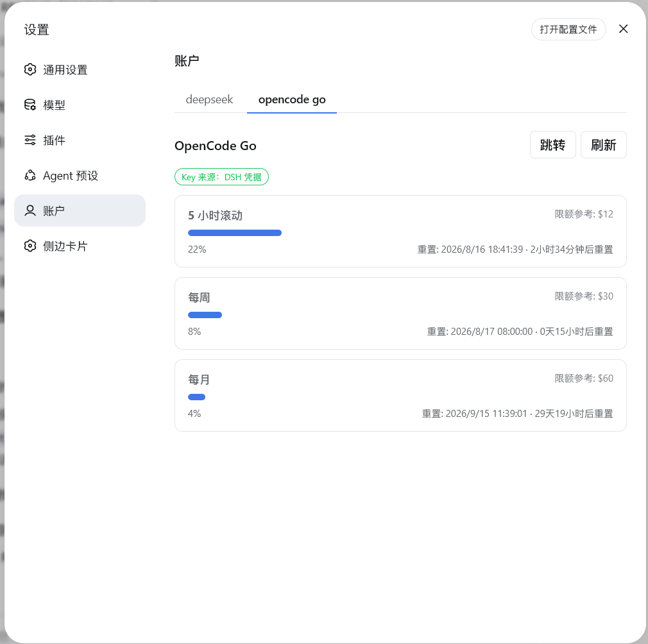Click the 每月 card title

tap(199, 380)
